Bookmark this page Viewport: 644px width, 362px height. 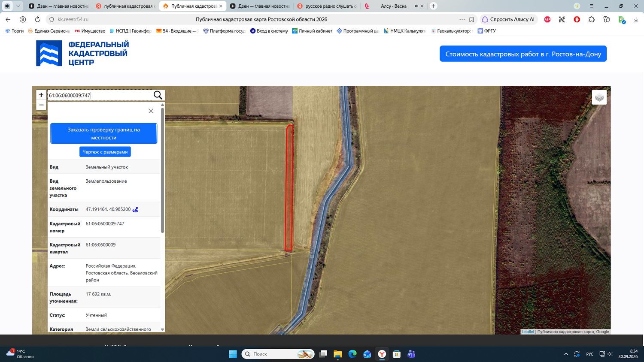(471, 19)
